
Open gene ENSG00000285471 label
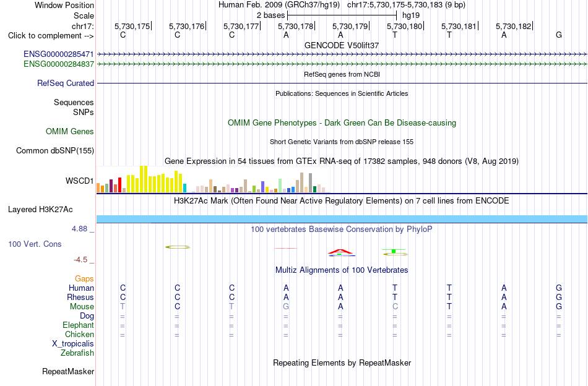coord(59,54)
